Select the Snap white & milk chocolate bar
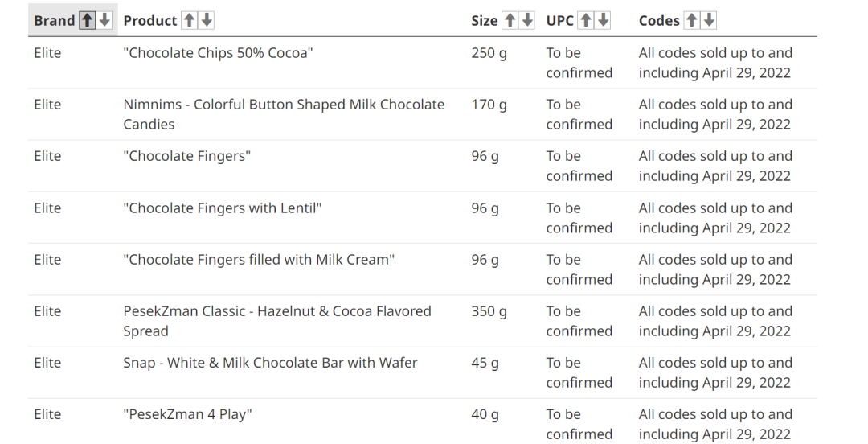This screenshot has width=868, height=444. pos(270,363)
